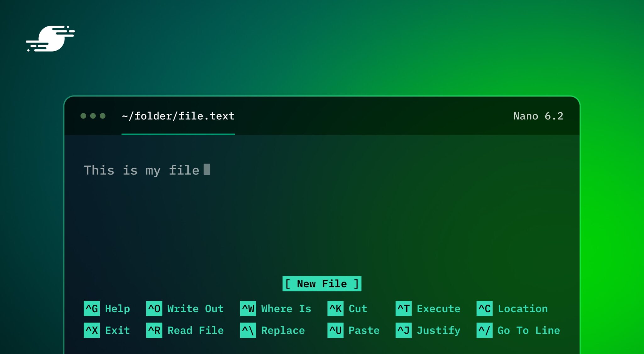Viewport: 644px width, 354px height.
Task: Click the ^X key badge for Exit
Action: click(x=92, y=330)
